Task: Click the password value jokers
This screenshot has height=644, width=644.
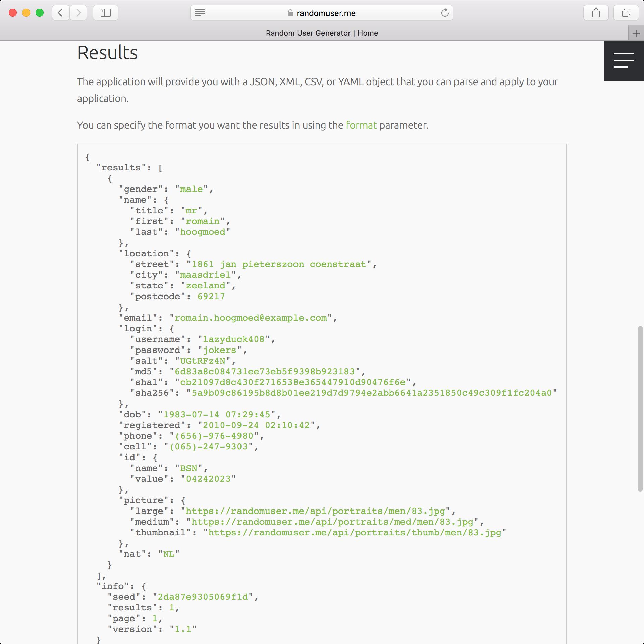Action: (220, 350)
